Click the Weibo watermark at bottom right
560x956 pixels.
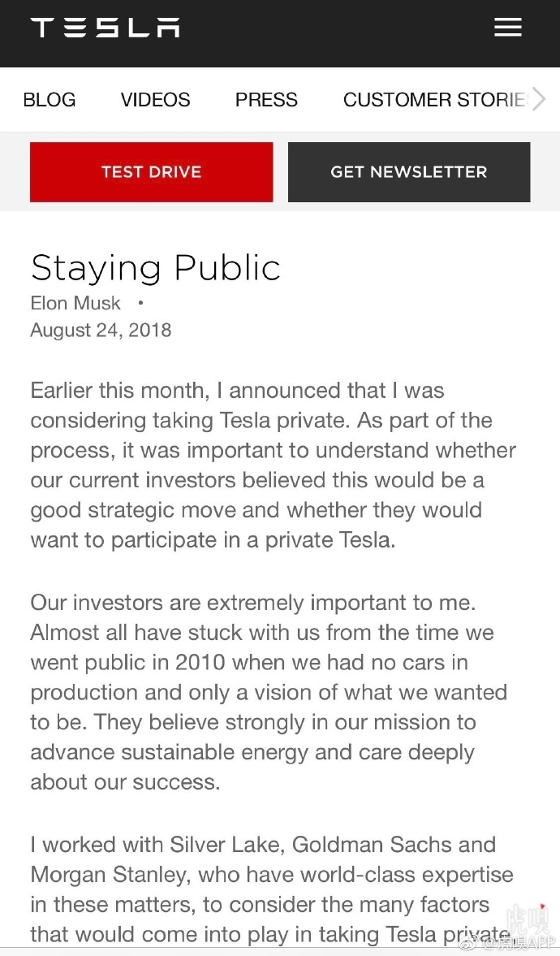tap(507, 942)
